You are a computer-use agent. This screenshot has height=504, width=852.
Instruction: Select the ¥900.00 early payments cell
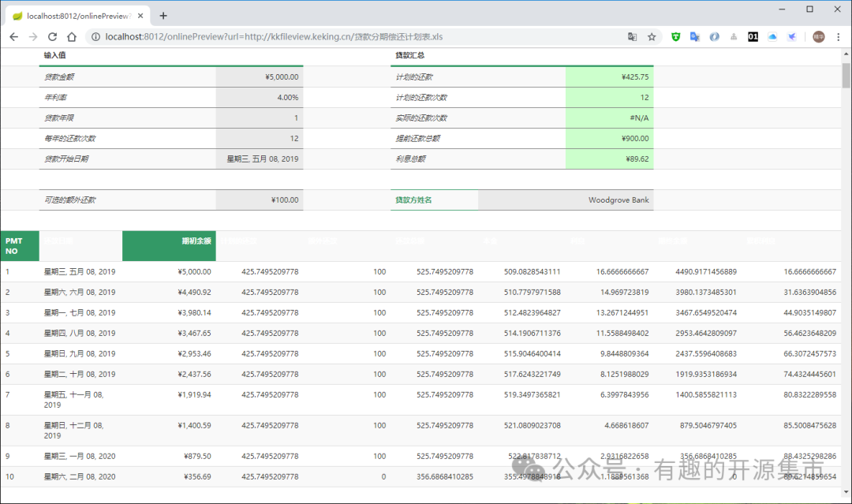click(x=609, y=139)
